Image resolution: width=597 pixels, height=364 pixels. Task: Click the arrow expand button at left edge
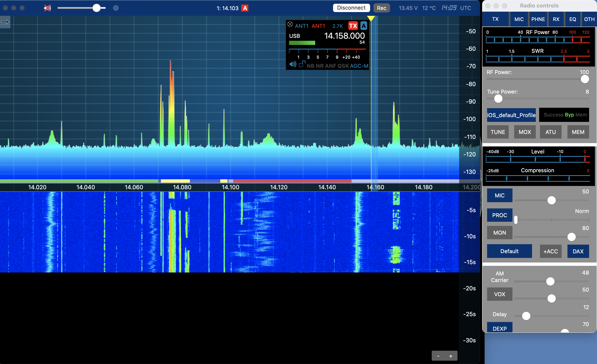point(5,22)
